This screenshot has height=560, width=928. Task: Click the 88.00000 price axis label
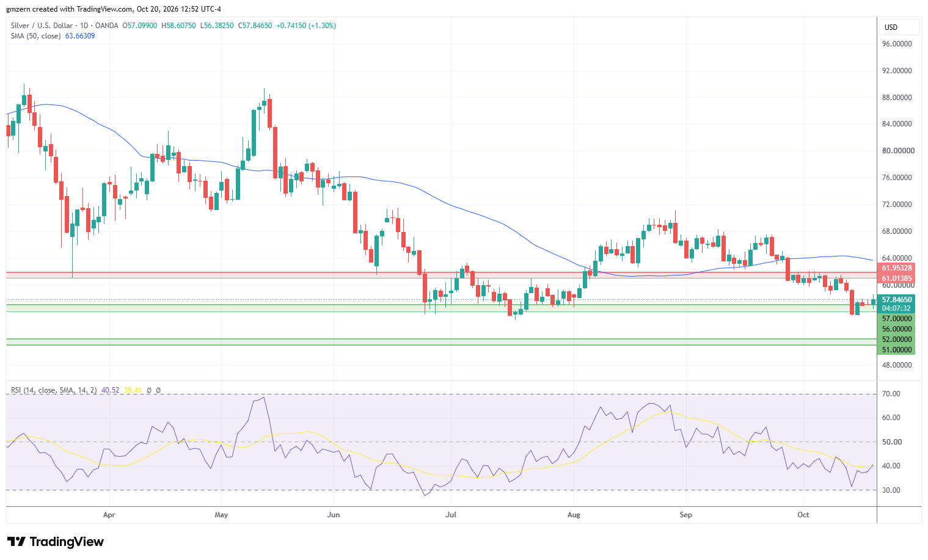897,98
